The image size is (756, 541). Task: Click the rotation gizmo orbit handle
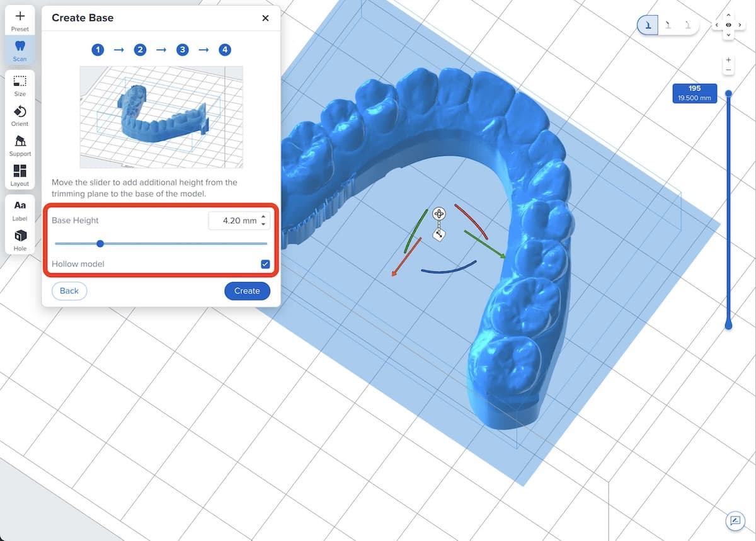[439, 214]
